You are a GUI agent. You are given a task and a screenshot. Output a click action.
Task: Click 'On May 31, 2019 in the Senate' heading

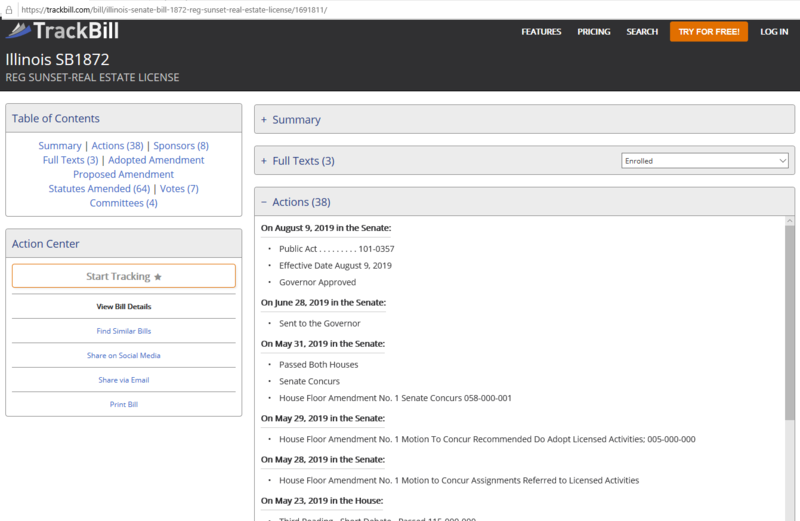coord(322,344)
